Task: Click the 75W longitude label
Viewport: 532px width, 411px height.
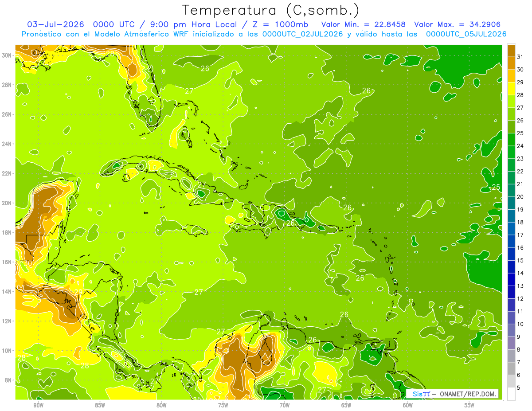Action: [223, 405]
